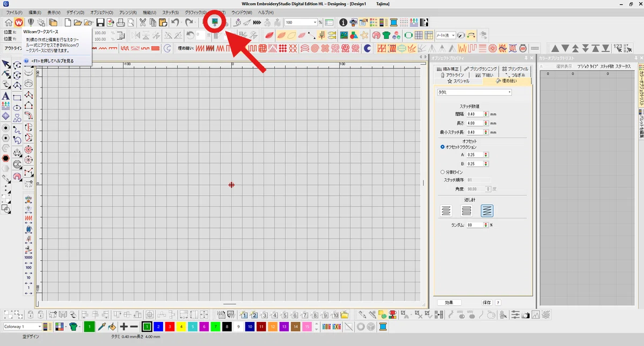Open a design with the folder icon
The image size is (644, 346).
78,23
